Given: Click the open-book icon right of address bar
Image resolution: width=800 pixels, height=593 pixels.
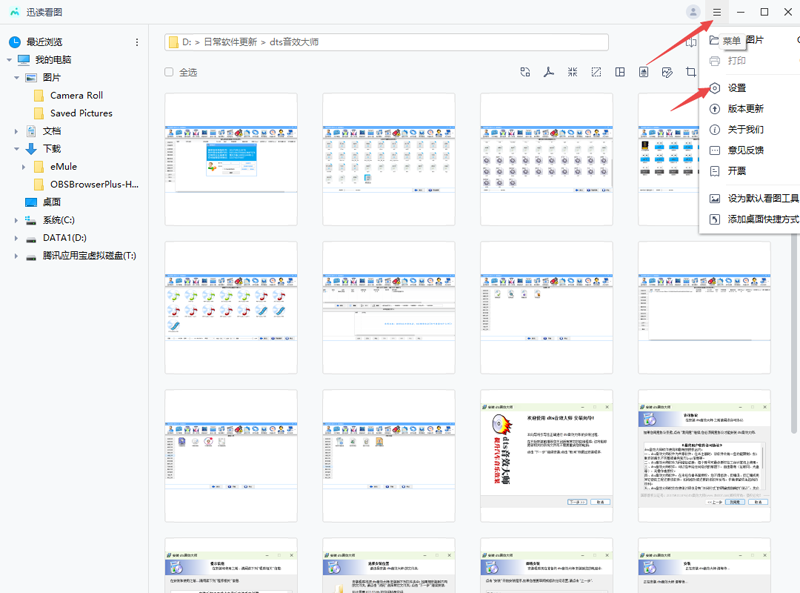Looking at the screenshot, I should tap(691, 42).
